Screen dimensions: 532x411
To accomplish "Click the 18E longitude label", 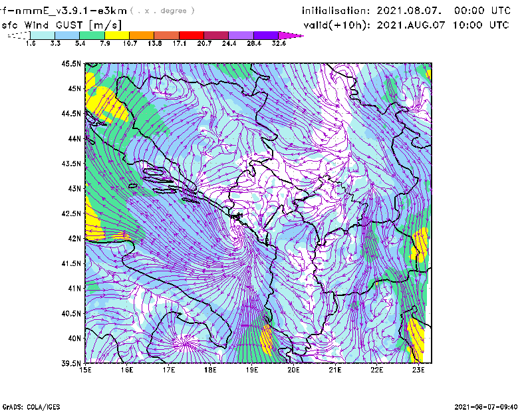I will tap(210, 370).
